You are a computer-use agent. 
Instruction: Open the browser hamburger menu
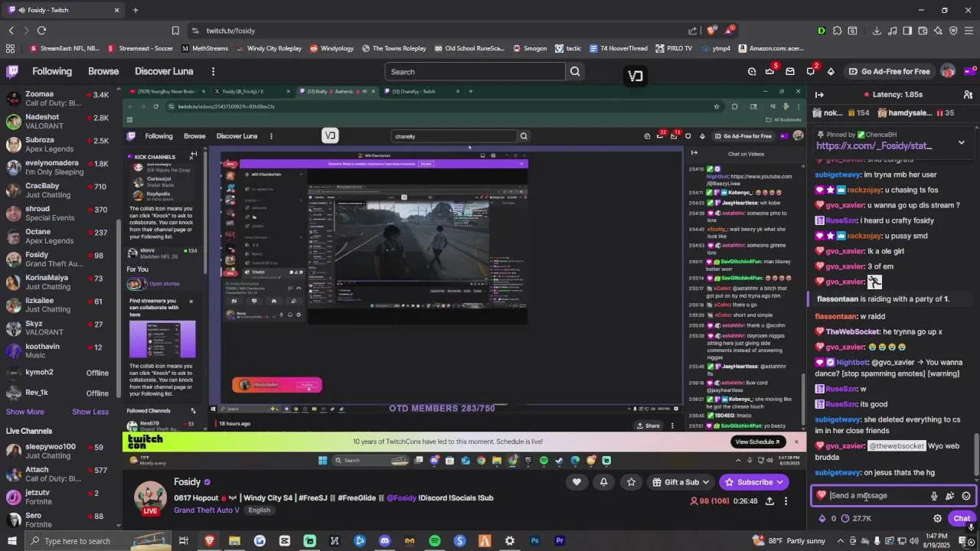(x=969, y=31)
